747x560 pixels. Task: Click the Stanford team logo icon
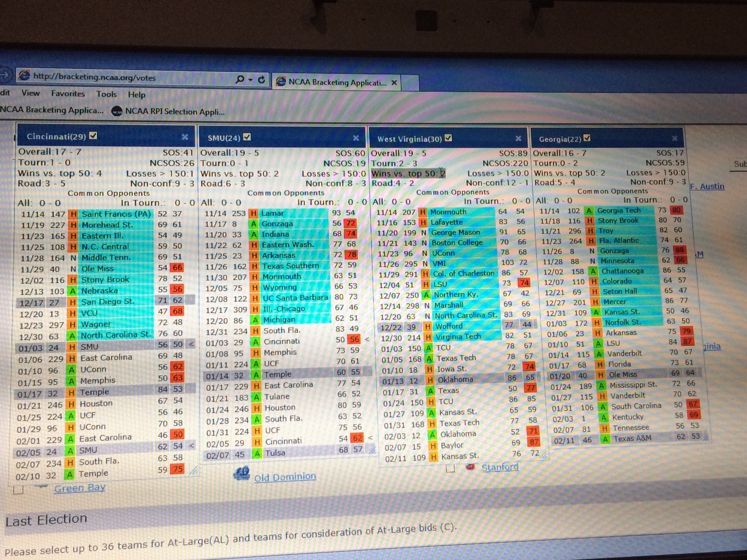pyautogui.click(x=470, y=467)
